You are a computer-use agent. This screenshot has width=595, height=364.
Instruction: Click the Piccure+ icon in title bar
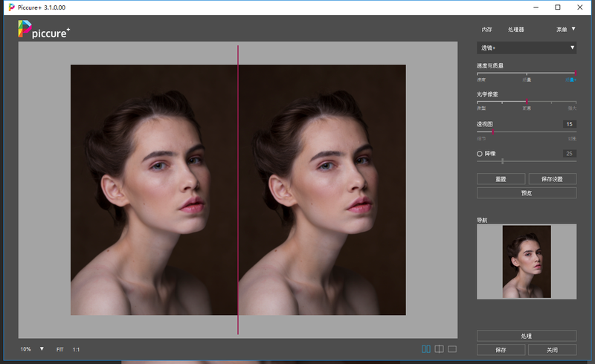(x=10, y=7)
